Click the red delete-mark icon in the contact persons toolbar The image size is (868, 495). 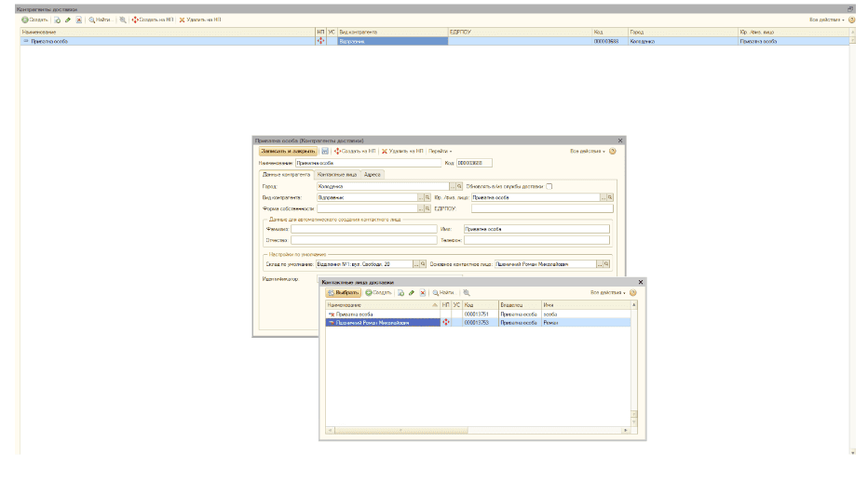click(x=422, y=292)
